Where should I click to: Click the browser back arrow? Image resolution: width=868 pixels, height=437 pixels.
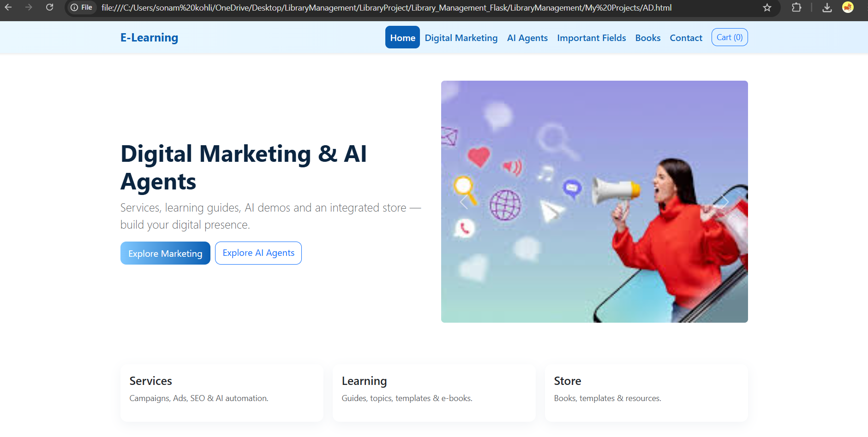(x=8, y=7)
